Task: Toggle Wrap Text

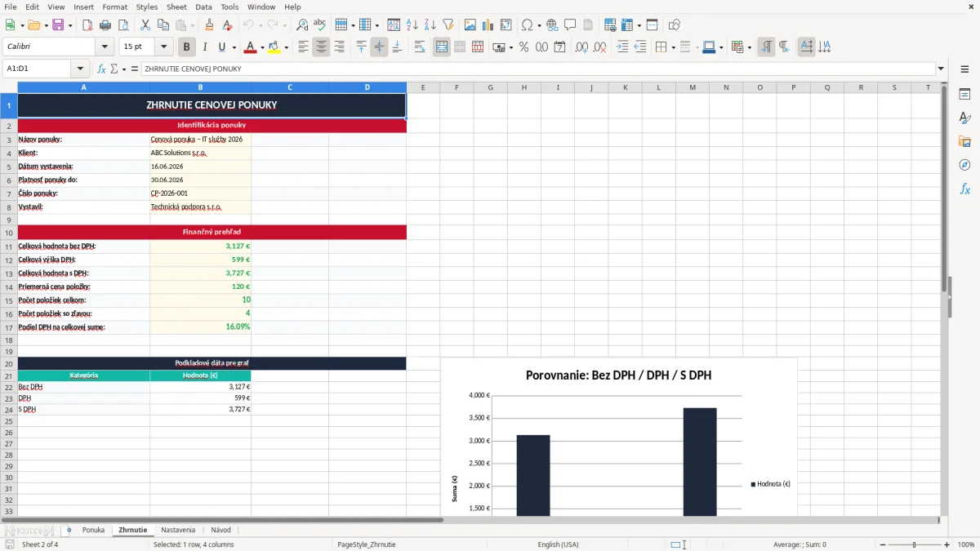Action: [x=420, y=47]
